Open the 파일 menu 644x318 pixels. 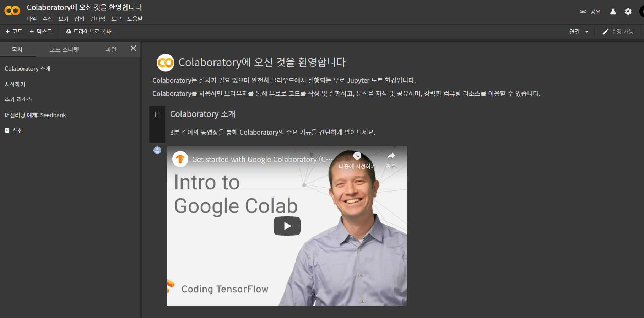(32, 19)
